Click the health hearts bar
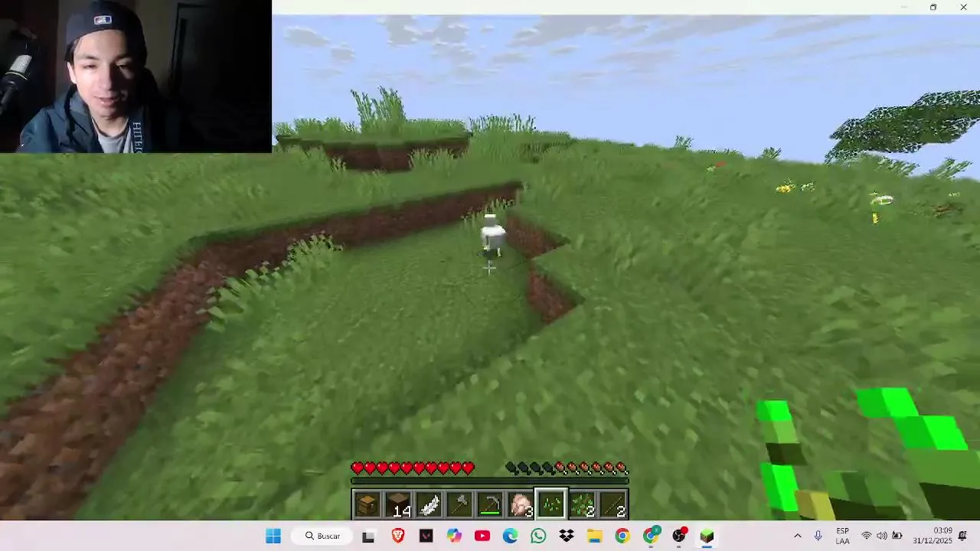Image resolution: width=980 pixels, height=551 pixels. pos(413,468)
